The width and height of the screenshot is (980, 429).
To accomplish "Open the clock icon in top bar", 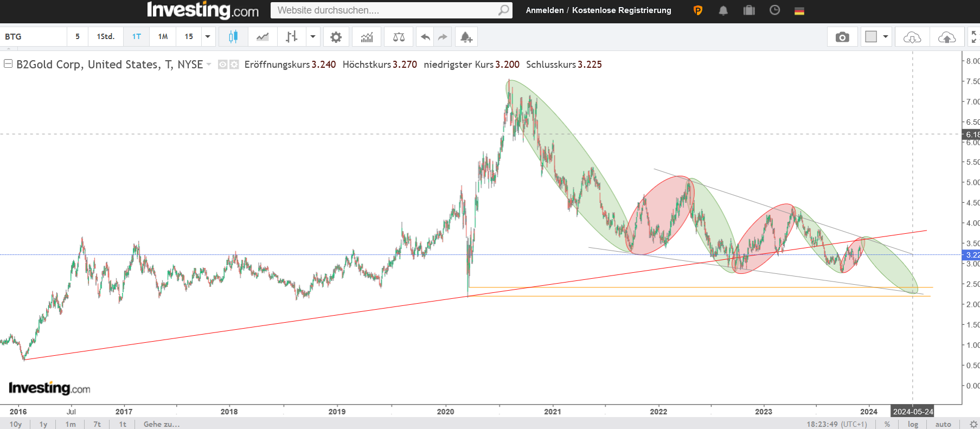I will 774,10.
